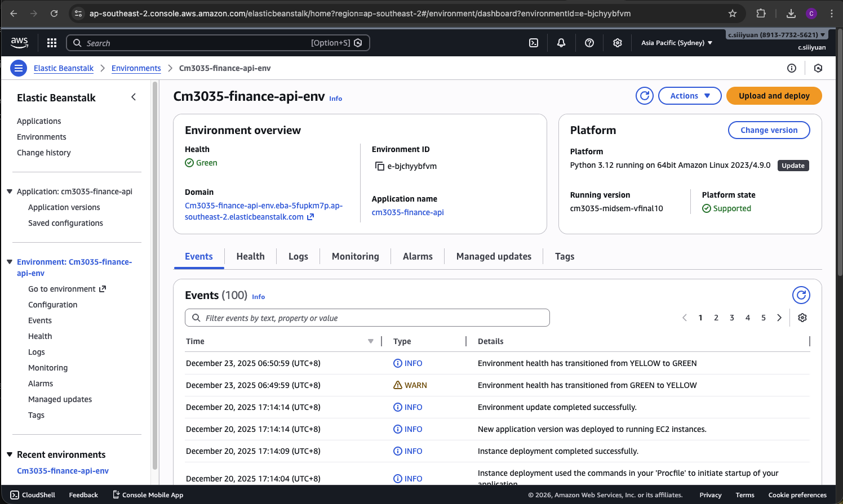View site information icon in address bar
The width and height of the screenshot is (843, 504).
78,14
